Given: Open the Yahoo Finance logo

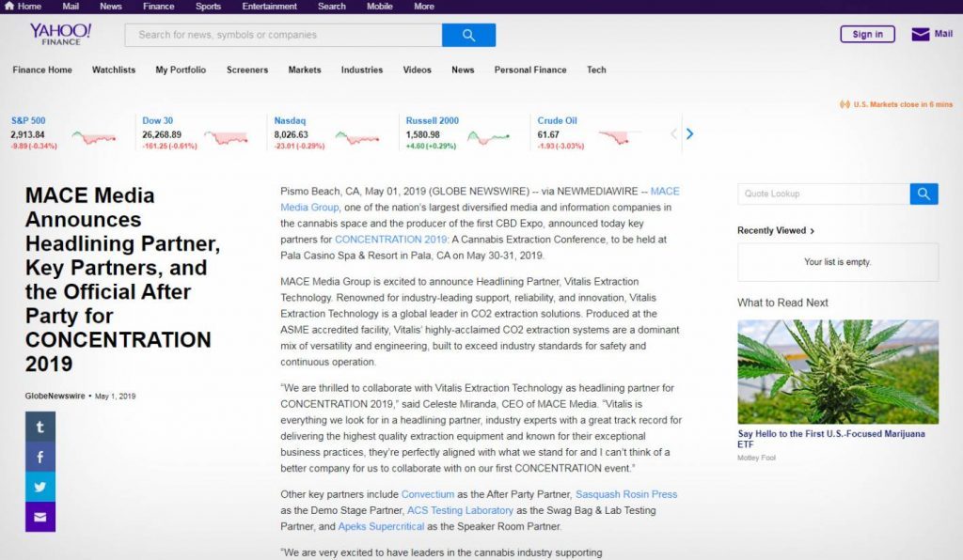Looking at the screenshot, I should [60, 35].
